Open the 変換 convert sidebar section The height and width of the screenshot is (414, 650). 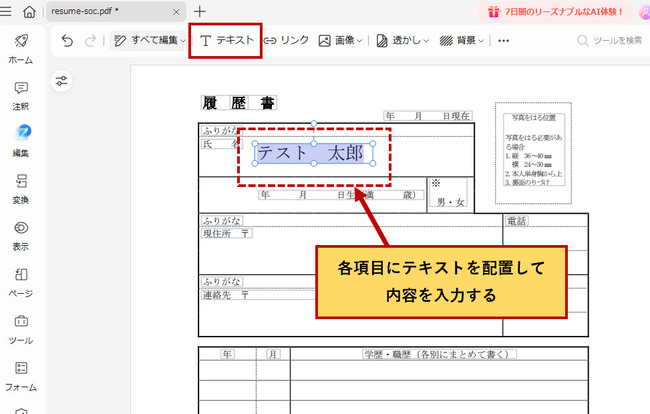[21, 189]
